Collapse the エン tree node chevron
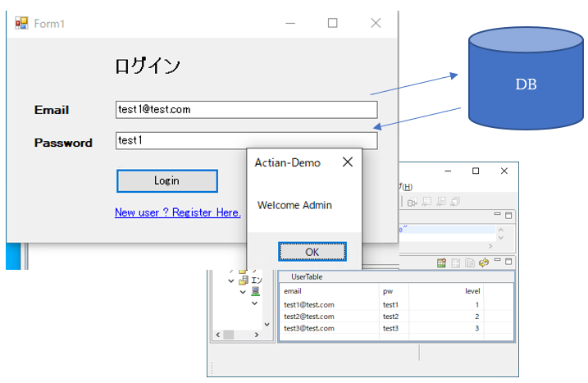The width and height of the screenshot is (588, 383). point(231,280)
